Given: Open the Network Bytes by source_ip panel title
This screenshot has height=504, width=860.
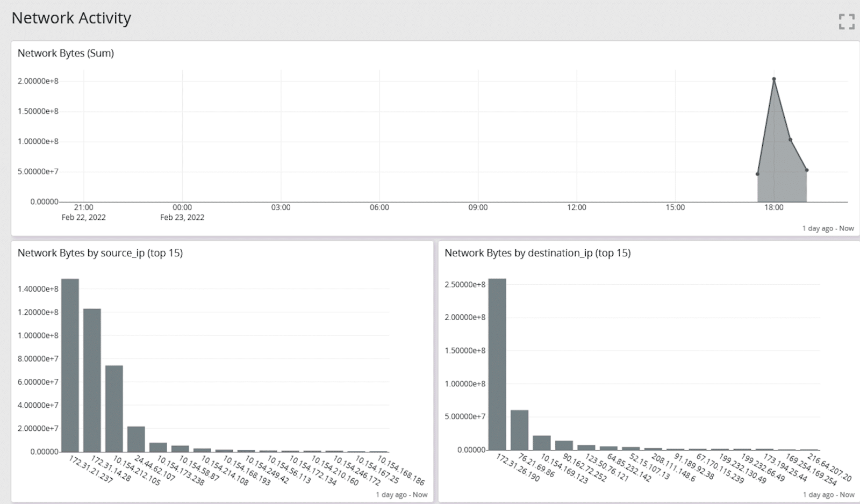Looking at the screenshot, I should click(x=100, y=253).
